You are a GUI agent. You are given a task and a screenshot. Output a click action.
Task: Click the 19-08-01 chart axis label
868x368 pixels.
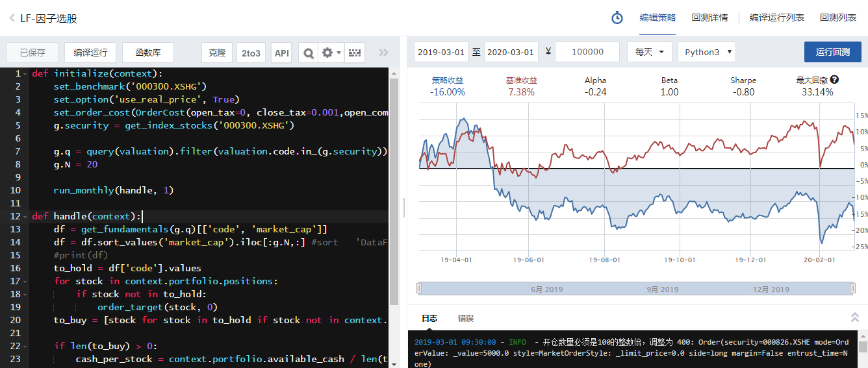604,260
